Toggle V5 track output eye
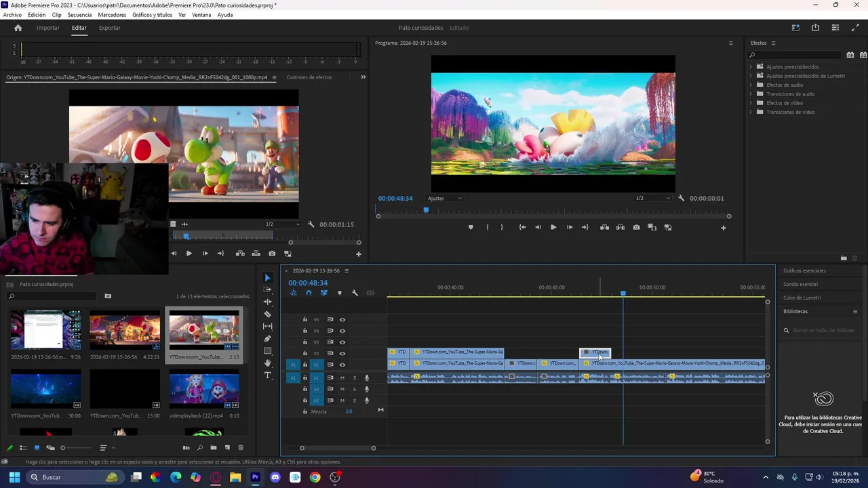The width and height of the screenshot is (868, 488). (342, 319)
